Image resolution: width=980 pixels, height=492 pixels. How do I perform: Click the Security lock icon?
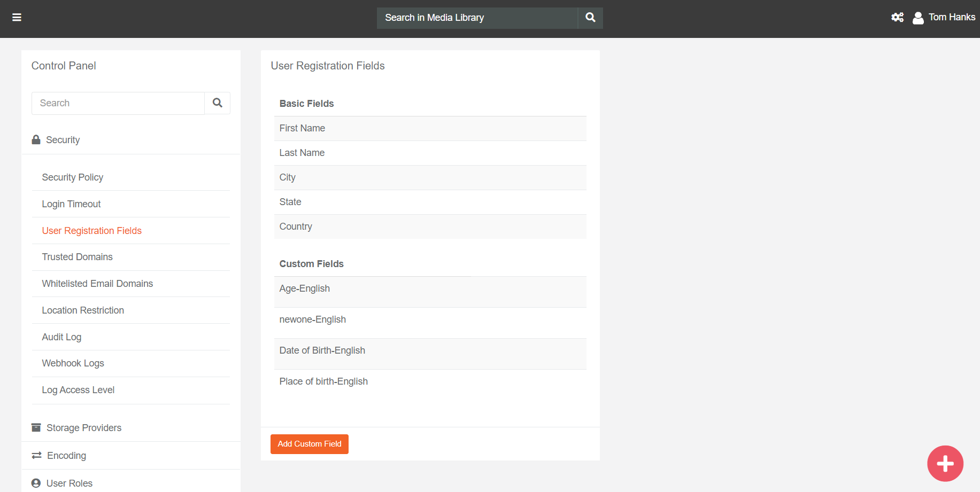36,140
